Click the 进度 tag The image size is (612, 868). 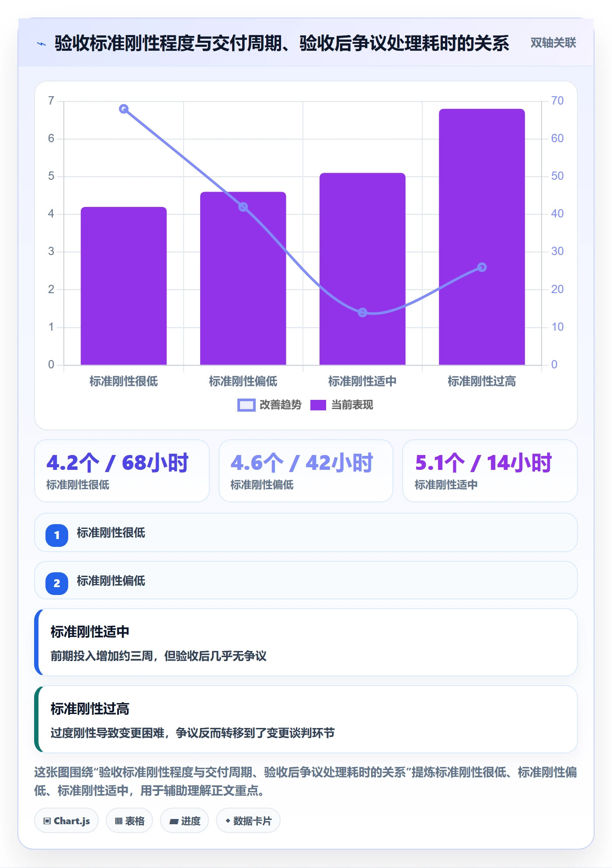point(184,821)
